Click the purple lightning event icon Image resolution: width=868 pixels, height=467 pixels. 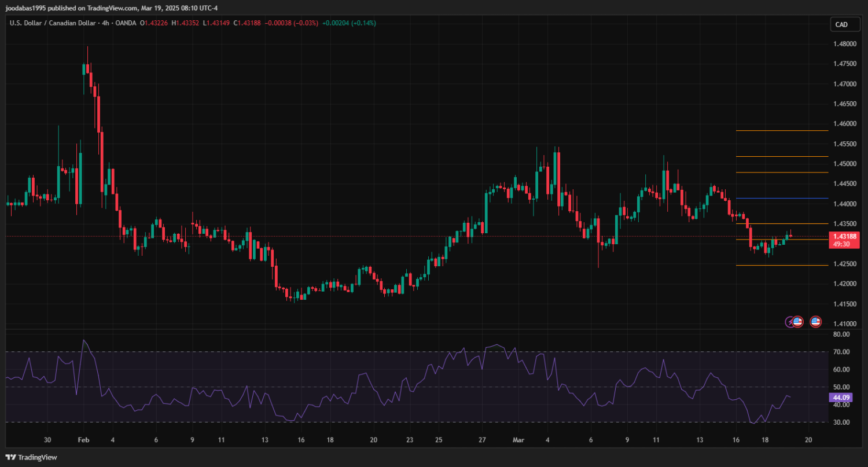tap(789, 321)
